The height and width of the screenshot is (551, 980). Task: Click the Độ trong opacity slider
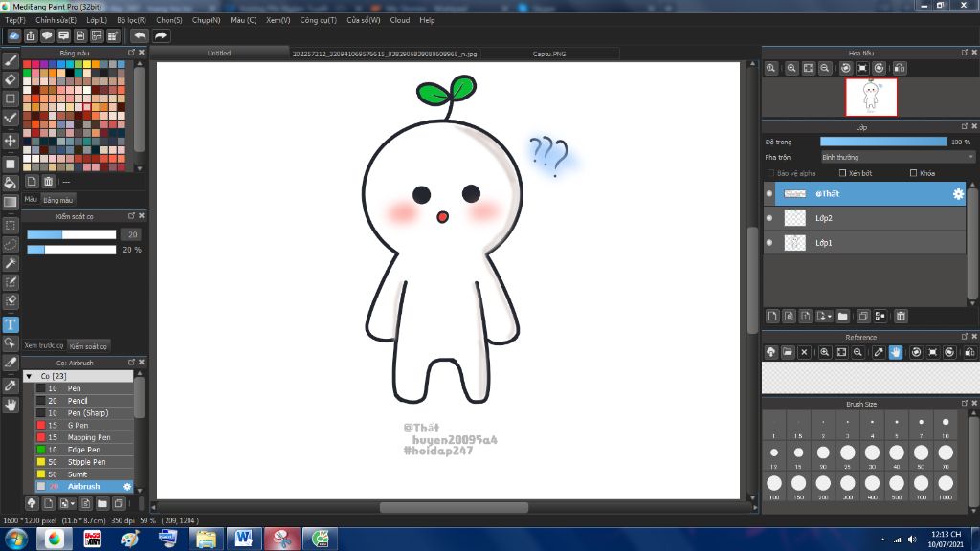tap(883, 142)
